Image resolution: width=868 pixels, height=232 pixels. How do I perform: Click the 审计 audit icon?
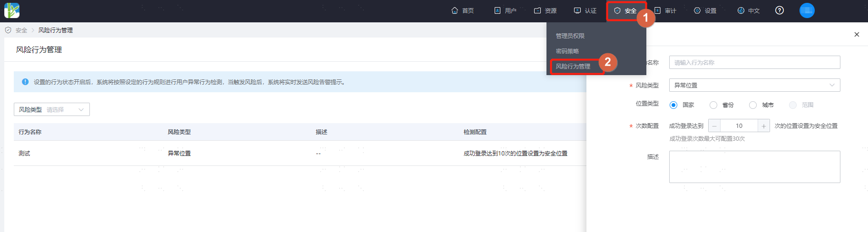click(657, 10)
